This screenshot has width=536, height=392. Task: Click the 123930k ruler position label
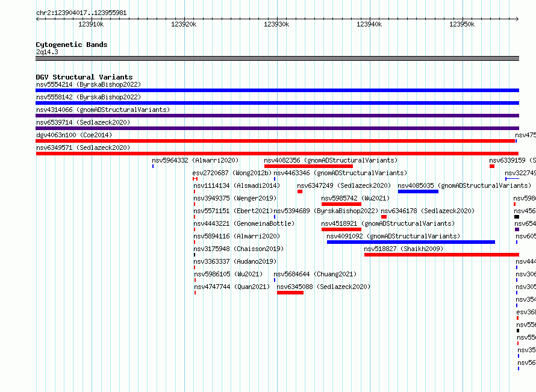click(276, 24)
